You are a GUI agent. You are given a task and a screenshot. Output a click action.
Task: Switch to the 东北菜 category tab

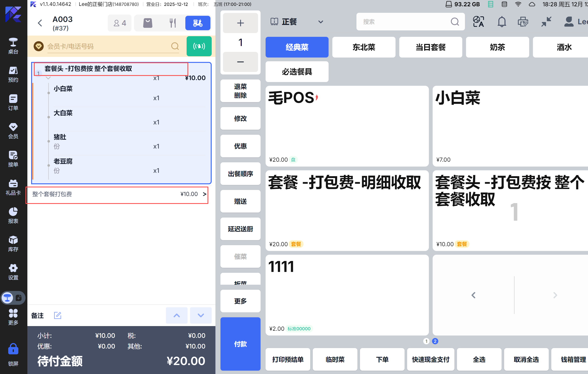pos(363,47)
